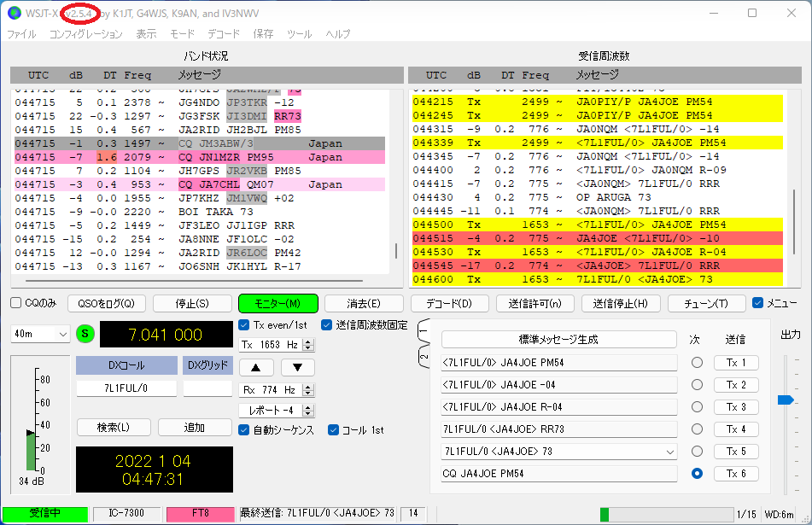This screenshot has height=525, width=812.
Task: Select next radio for Tx 1 message
Action: [697, 363]
